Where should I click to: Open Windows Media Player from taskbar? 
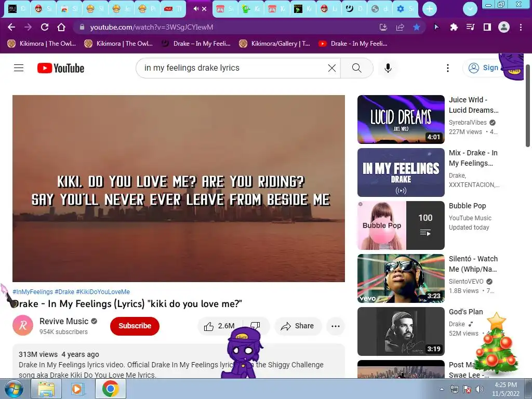[x=78, y=389]
